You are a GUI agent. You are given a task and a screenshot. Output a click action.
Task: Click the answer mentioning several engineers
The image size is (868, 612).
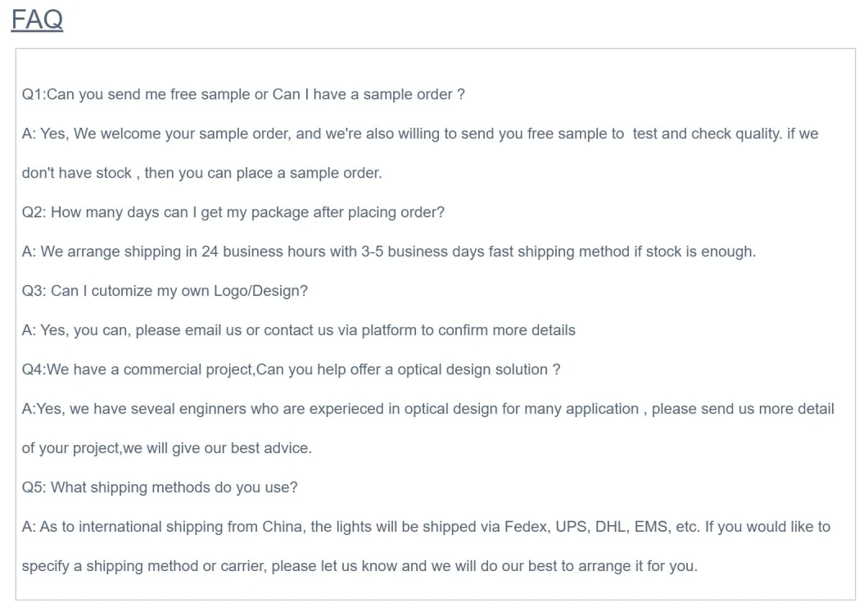click(x=427, y=409)
